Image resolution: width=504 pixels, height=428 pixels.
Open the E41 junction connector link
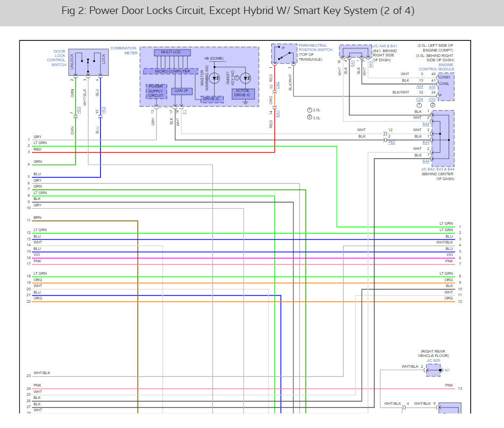click(x=352, y=63)
